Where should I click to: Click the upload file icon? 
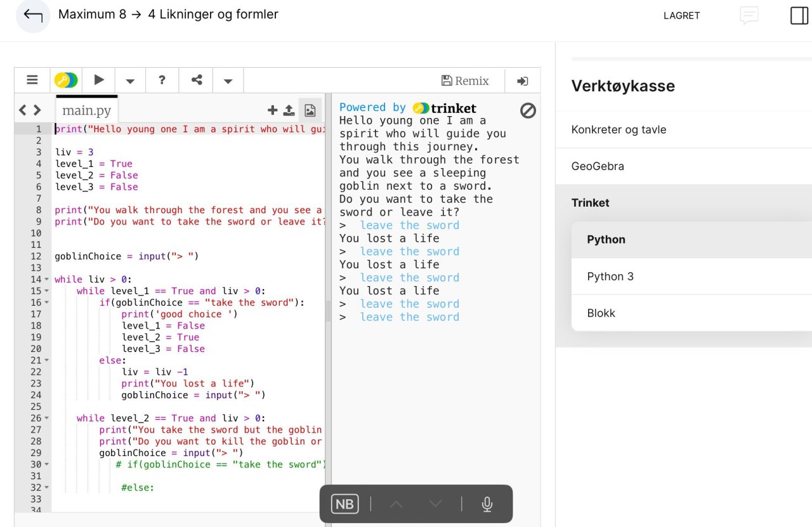click(289, 110)
